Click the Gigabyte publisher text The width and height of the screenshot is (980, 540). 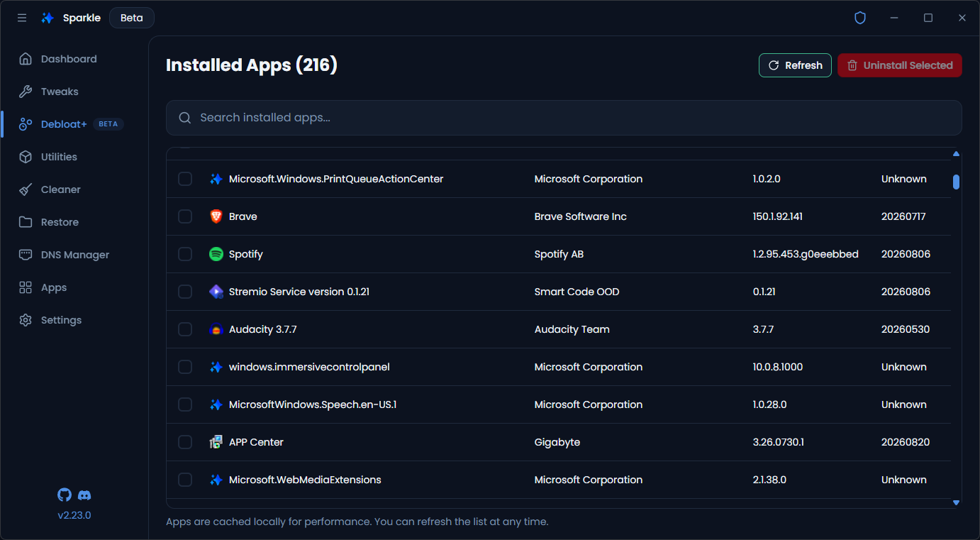click(x=557, y=442)
